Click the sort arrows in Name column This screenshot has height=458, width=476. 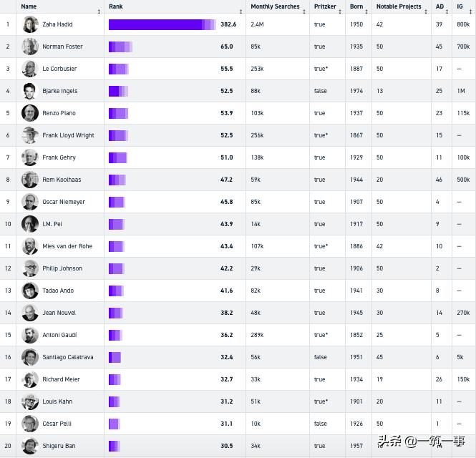pos(99,11)
